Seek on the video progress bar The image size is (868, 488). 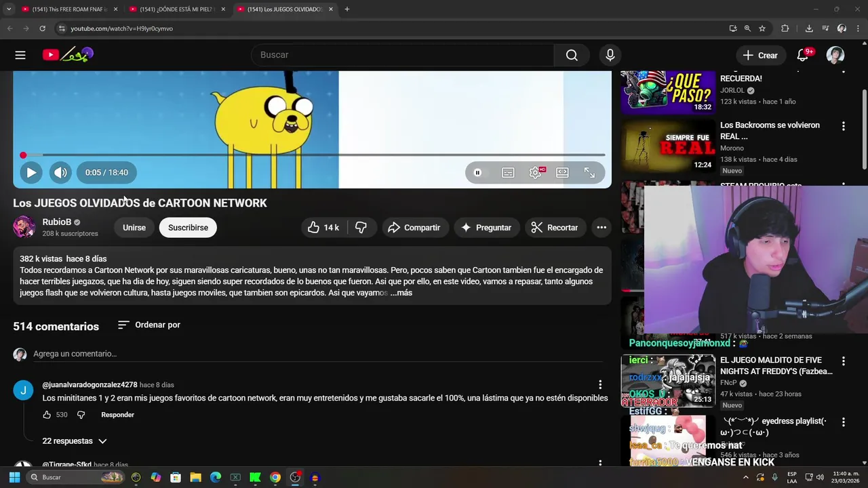[x=313, y=155]
